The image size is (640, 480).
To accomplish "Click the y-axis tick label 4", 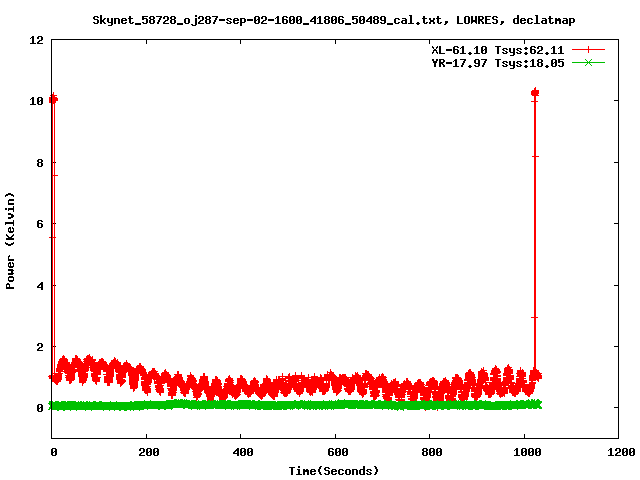I will click(40, 286).
